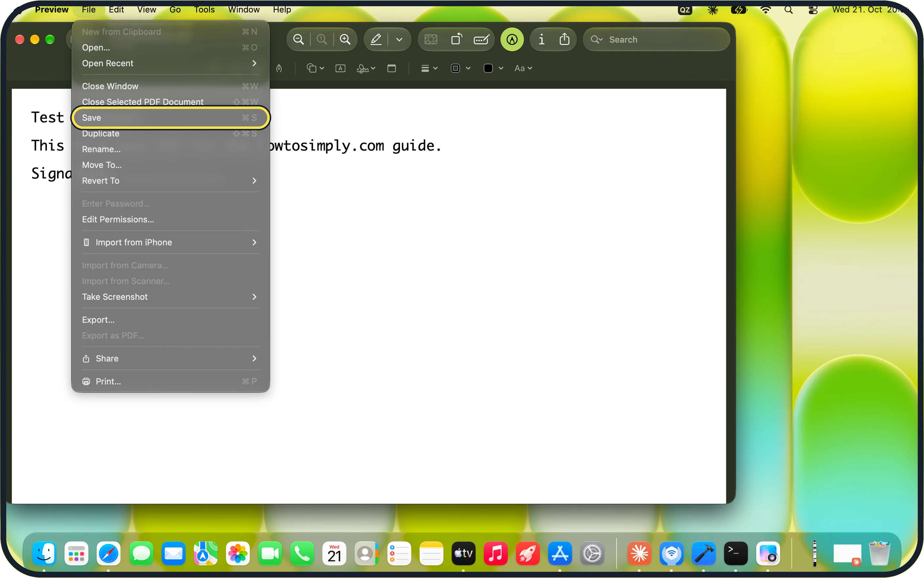Viewport: 924px width, 578px height.
Task: Open Control Center in menu bar
Action: pyautogui.click(x=813, y=10)
